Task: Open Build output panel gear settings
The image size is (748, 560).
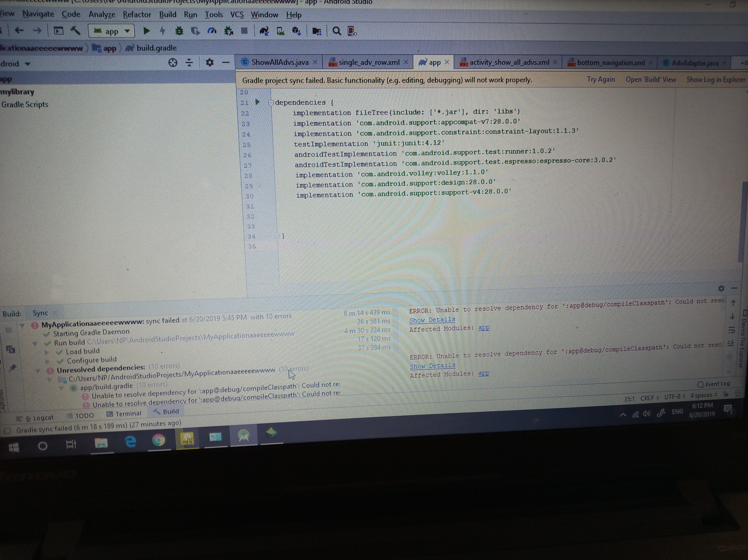Action: pyautogui.click(x=721, y=288)
